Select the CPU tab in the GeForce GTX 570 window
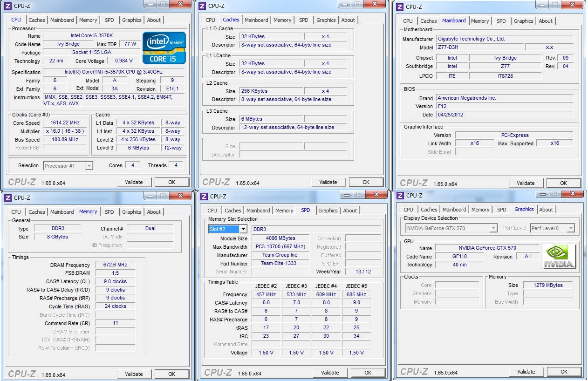The image size is (588, 381). [x=409, y=210]
